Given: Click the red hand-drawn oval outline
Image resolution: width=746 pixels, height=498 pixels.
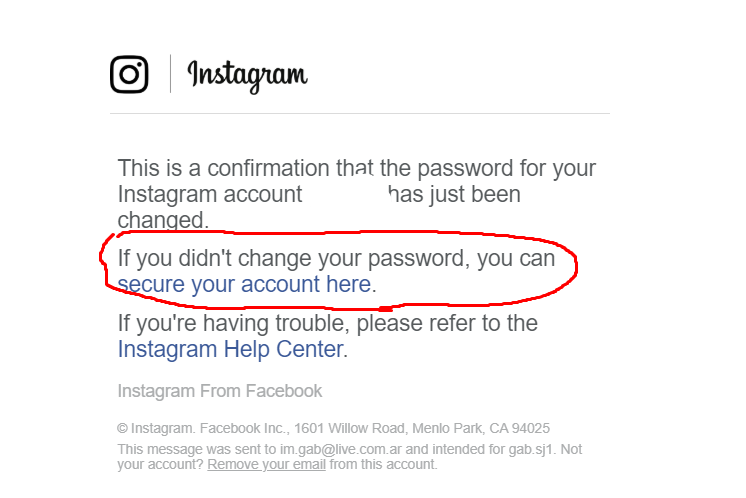Looking at the screenshot, I should (x=576, y=262).
